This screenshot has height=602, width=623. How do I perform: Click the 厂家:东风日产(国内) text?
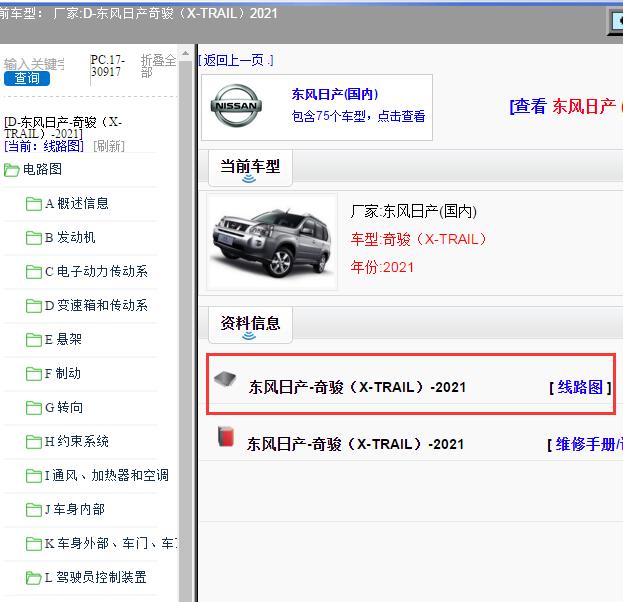414,211
